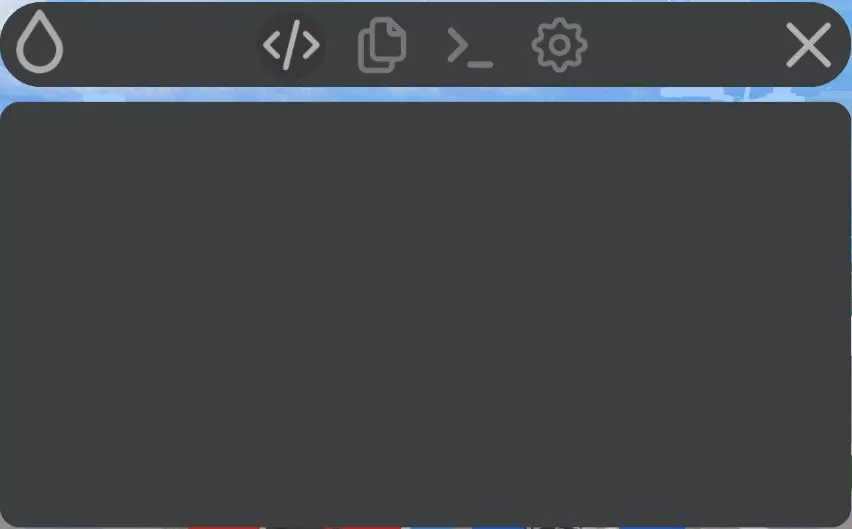The height and width of the screenshot is (529, 852).
Task: Choose the copy-pages icon beside the code icon
Action: [382, 45]
